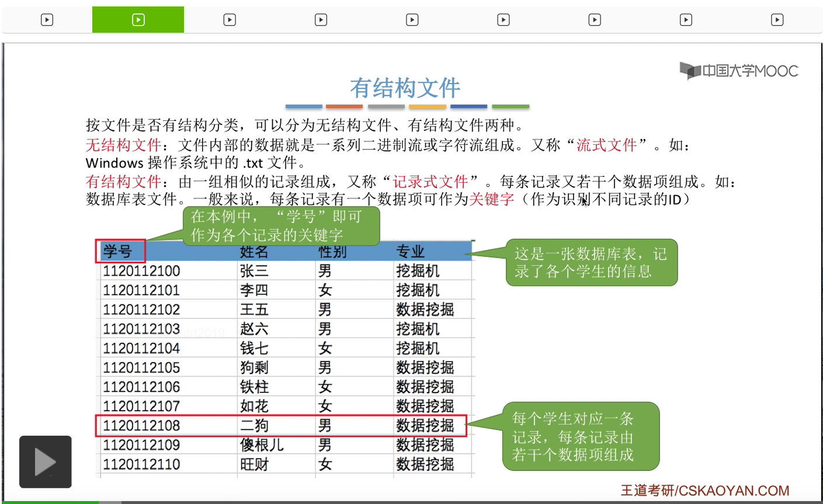
Task: Click the 性别 column header
Action: 332,252
